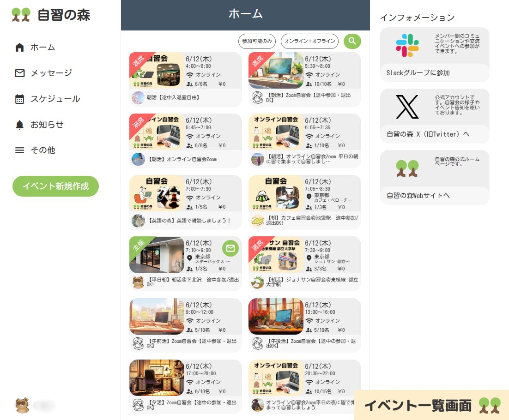Click the hamburger icon beside その他

[19, 150]
